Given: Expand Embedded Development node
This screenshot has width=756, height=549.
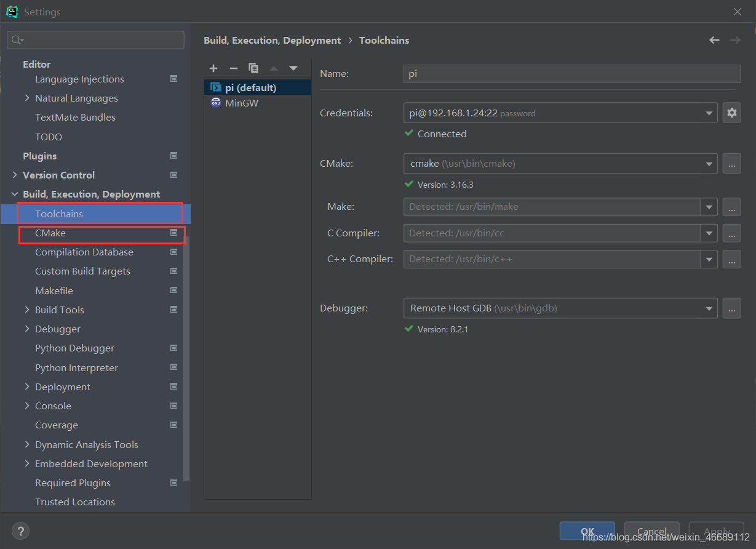Looking at the screenshot, I should tap(27, 463).
